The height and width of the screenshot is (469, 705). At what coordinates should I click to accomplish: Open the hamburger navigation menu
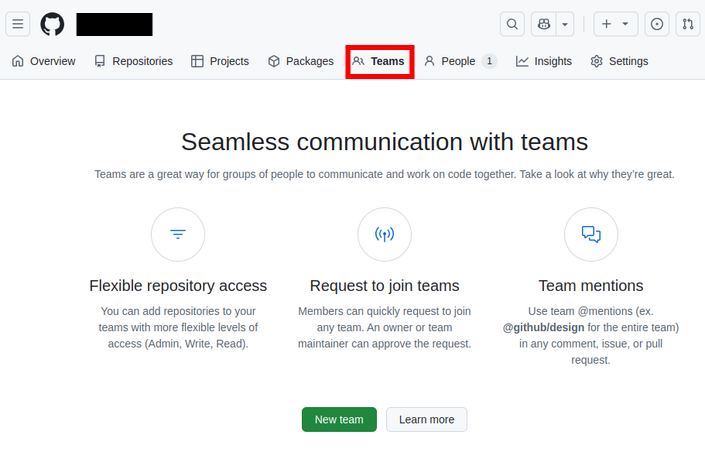[18, 24]
